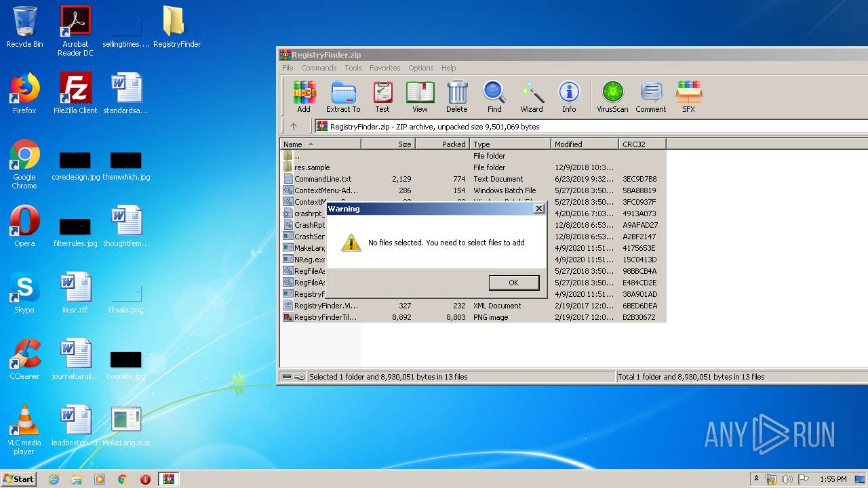Open the Tools menu
The height and width of the screenshot is (488, 868).
coord(353,68)
